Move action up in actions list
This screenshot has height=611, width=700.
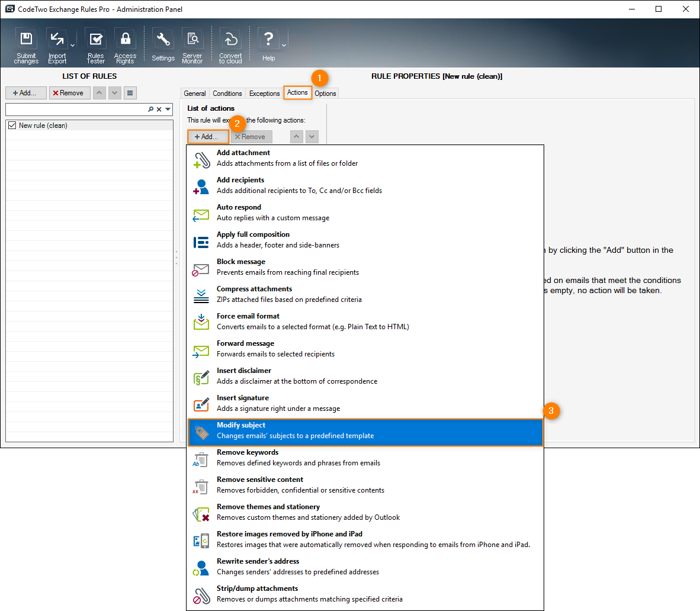coord(297,137)
